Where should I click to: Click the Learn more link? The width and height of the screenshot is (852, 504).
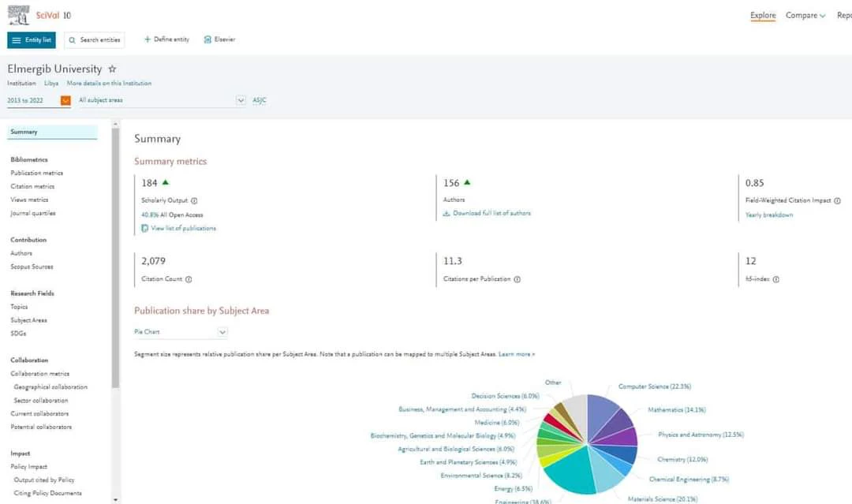click(x=517, y=354)
